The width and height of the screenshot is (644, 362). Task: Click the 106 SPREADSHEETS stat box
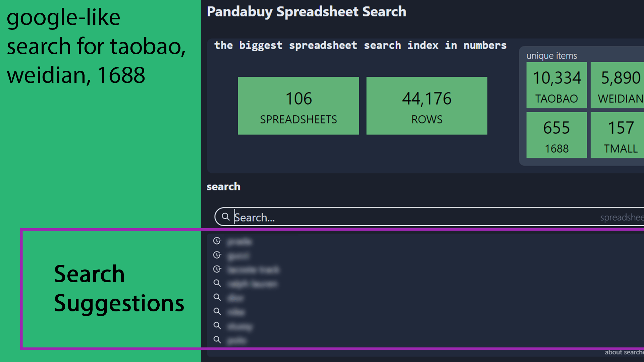298,106
